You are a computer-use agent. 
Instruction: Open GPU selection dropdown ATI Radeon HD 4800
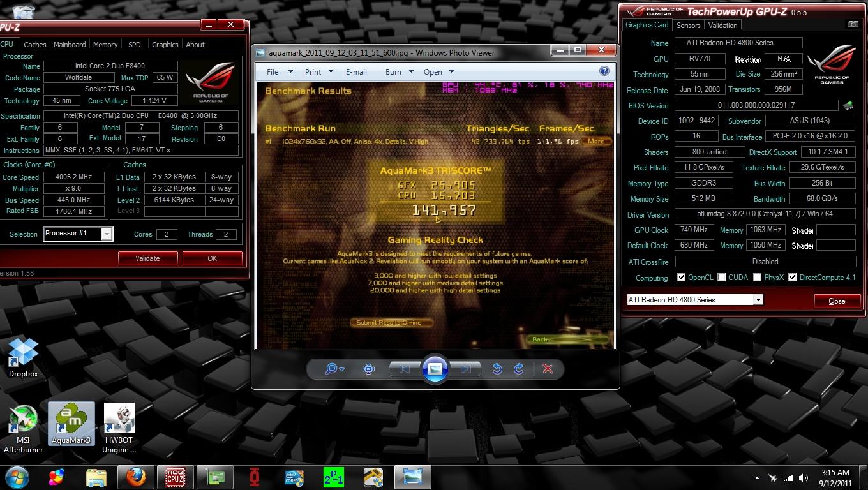point(694,300)
